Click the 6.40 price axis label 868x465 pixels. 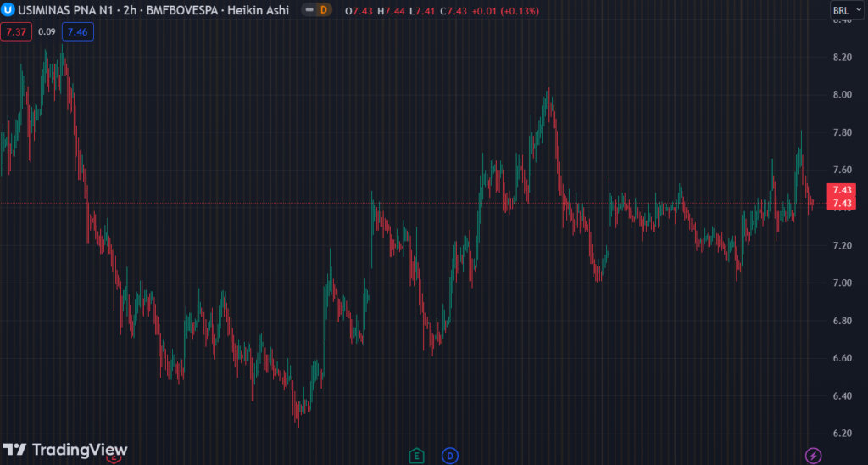coord(842,396)
